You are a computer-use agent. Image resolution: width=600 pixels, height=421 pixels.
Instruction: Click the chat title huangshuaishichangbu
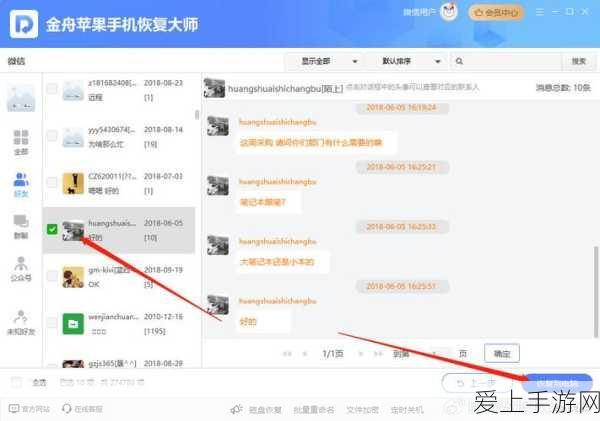(285, 89)
